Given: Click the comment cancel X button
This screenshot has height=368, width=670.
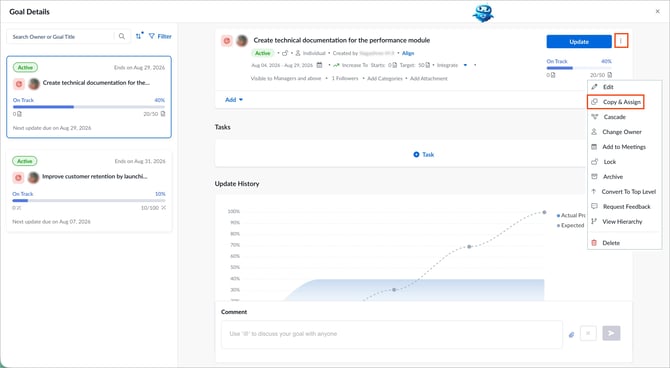Looking at the screenshot, I should [588, 333].
